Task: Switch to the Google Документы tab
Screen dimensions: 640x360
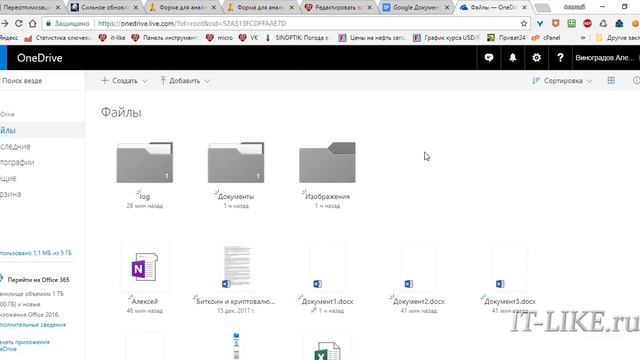Action: pos(416,7)
